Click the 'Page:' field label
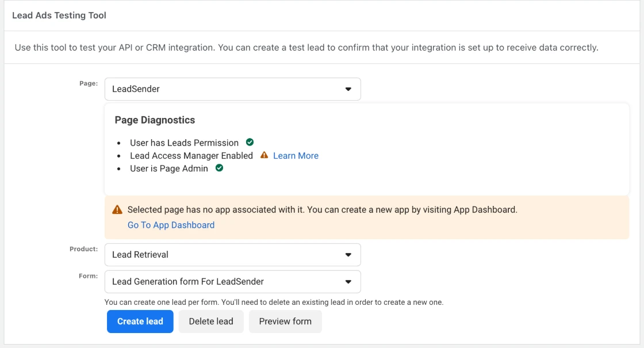 89,83
